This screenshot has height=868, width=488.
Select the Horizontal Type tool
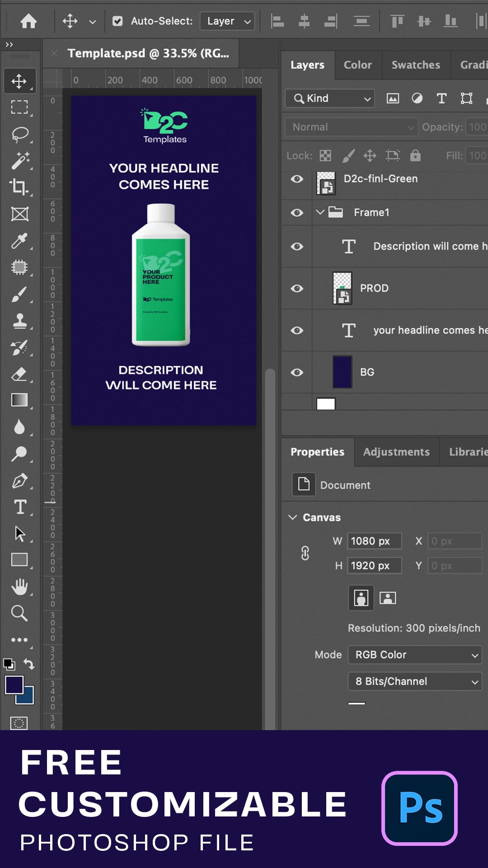(x=19, y=507)
